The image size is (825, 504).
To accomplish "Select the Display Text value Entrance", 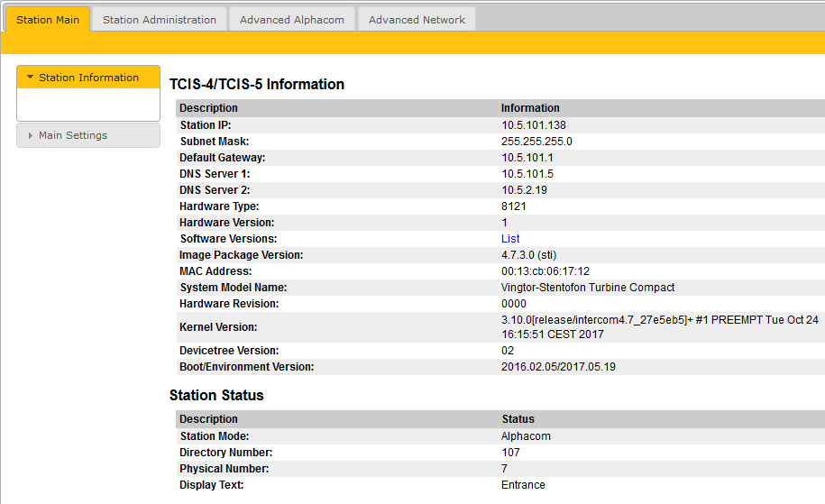I will click(x=523, y=485).
